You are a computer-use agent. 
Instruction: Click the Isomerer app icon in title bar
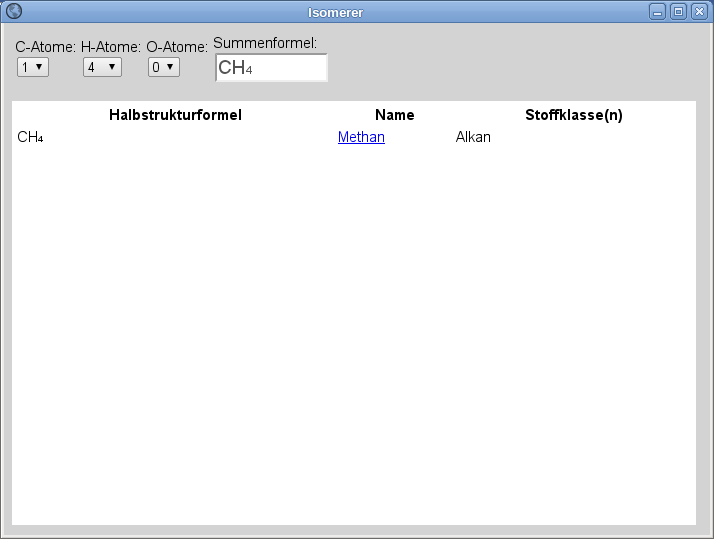pos(14,12)
